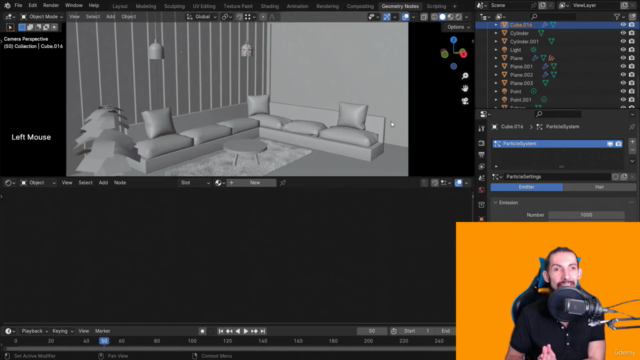Disable Point.001 in renders camera icon
The height and width of the screenshot is (360, 640).
point(631,100)
